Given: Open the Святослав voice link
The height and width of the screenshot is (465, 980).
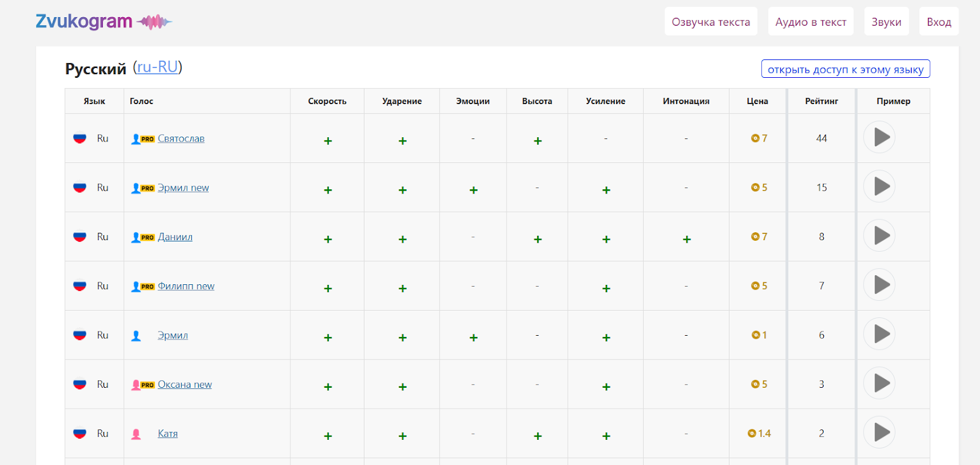Looking at the screenshot, I should (x=181, y=138).
